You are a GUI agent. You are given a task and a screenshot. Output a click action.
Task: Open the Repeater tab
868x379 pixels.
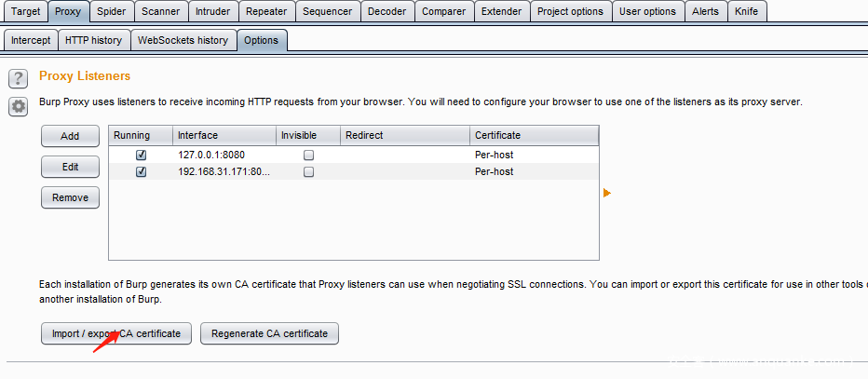pos(266,11)
